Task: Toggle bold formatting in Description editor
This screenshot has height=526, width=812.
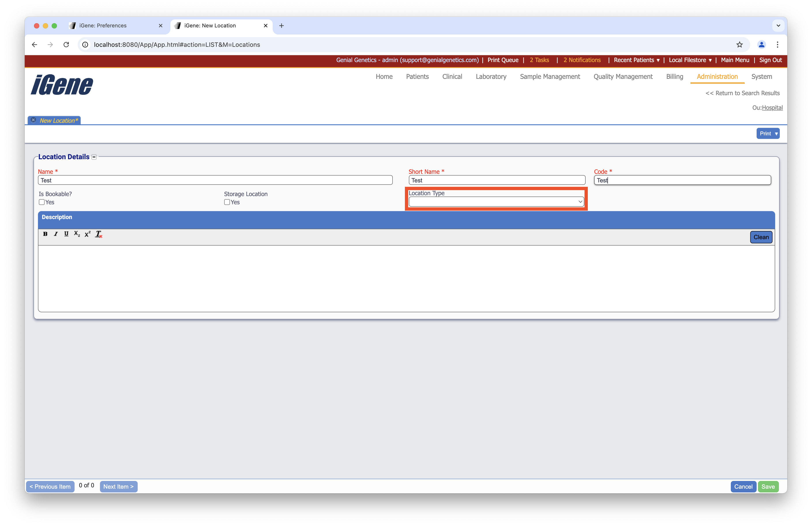Action: point(45,234)
